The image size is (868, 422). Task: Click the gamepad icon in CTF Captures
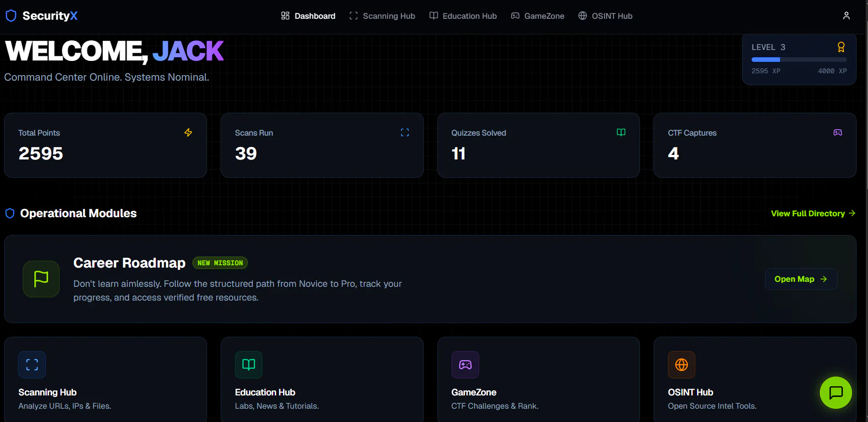tap(838, 132)
